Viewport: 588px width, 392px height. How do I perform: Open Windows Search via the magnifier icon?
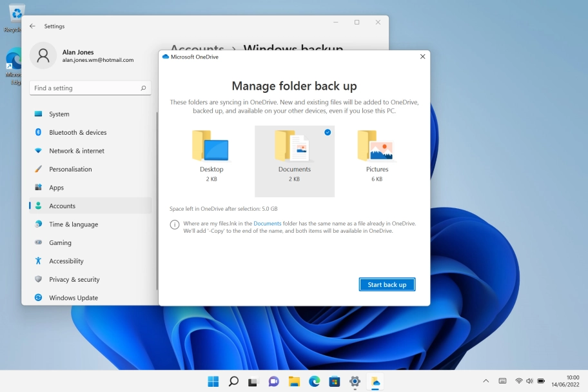(x=233, y=381)
